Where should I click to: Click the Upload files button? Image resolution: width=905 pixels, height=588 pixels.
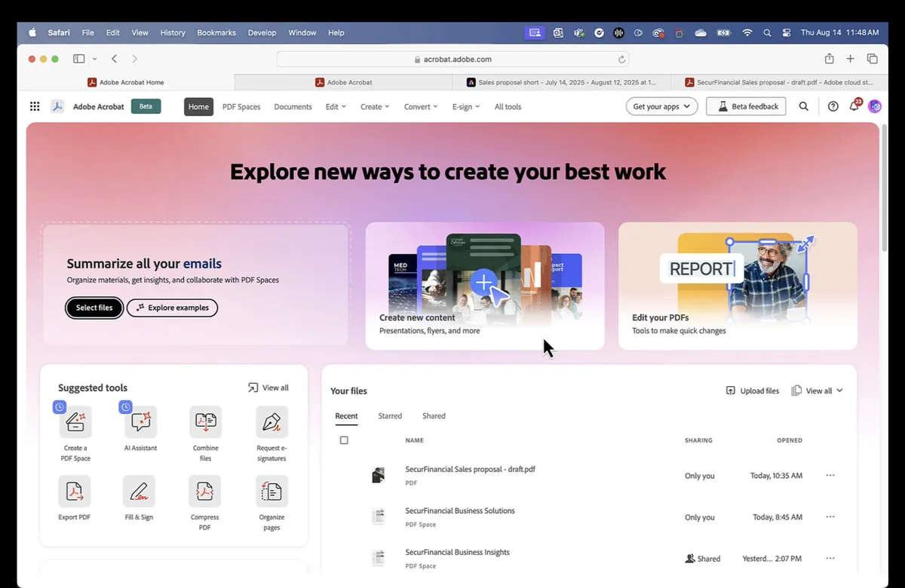pos(752,390)
